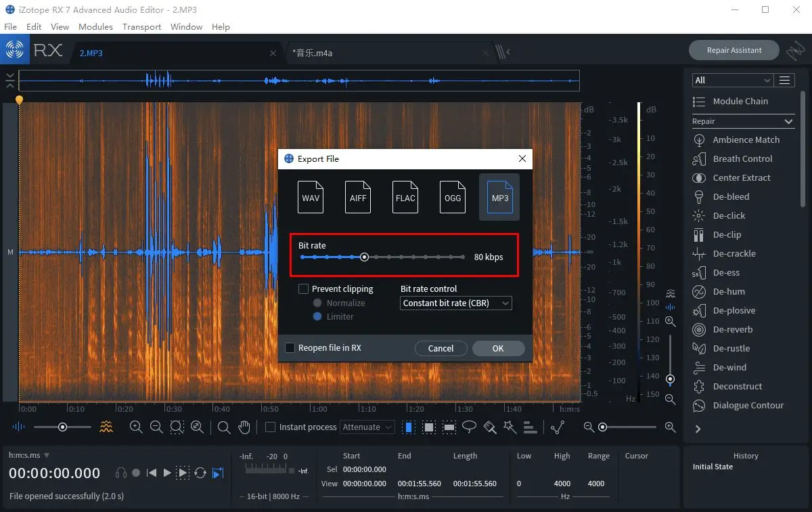The height and width of the screenshot is (512, 812).
Task: Select the FLAC export format
Action: (405, 197)
